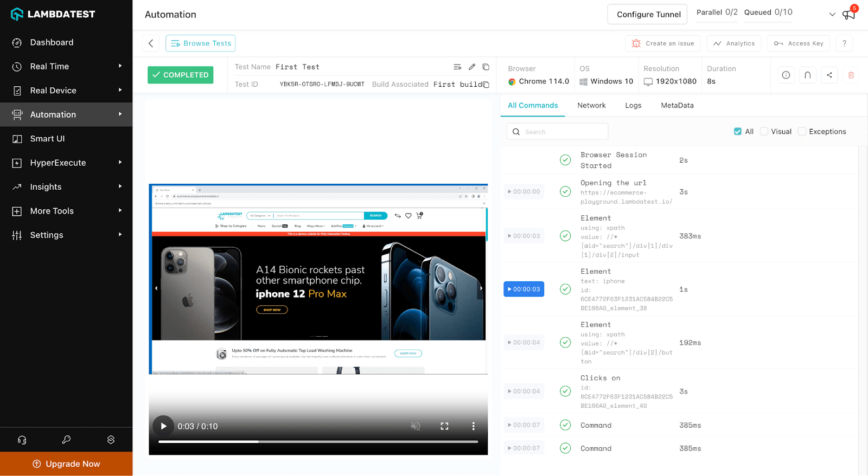Enter fullscreen video mode
The image size is (868, 476).
[444, 426]
